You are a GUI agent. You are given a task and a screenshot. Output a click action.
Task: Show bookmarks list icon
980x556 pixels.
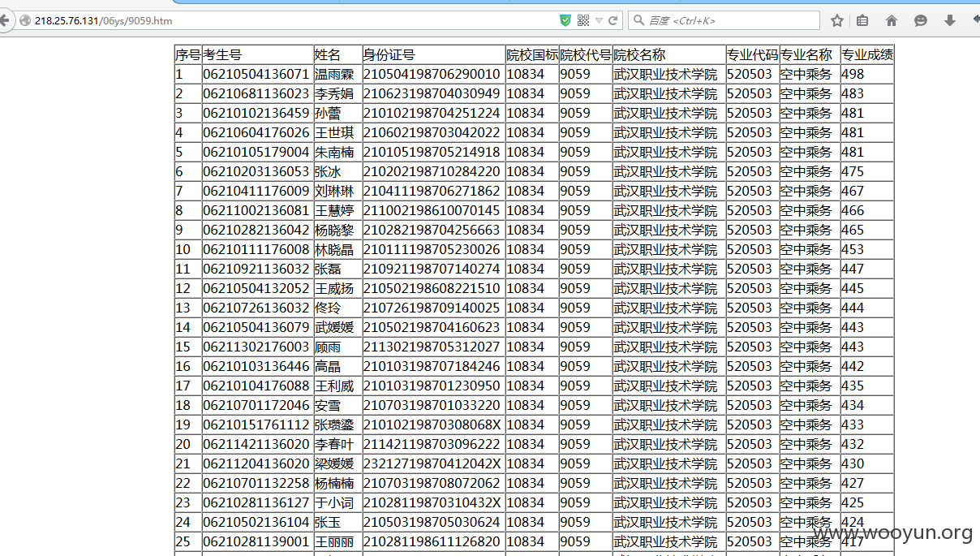[862, 20]
